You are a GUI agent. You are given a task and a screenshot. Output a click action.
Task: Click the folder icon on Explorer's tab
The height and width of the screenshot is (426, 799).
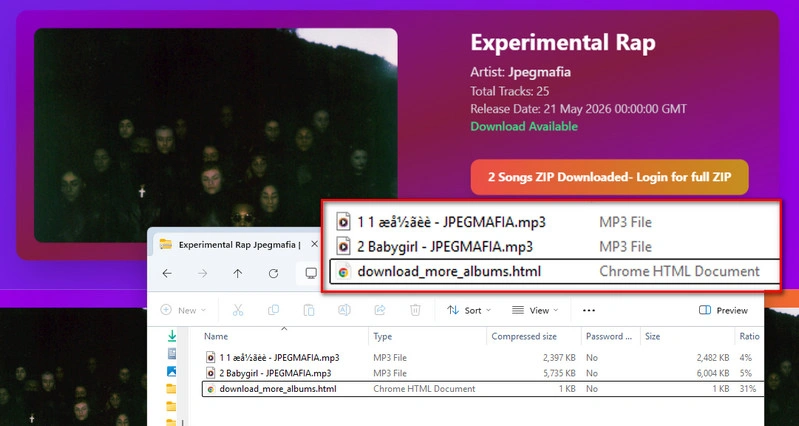pos(166,244)
